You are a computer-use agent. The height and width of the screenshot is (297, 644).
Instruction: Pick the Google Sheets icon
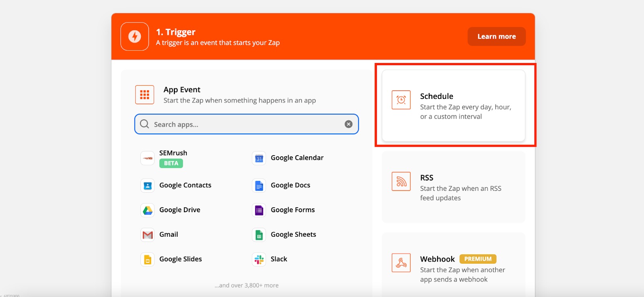pyautogui.click(x=259, y=235)
